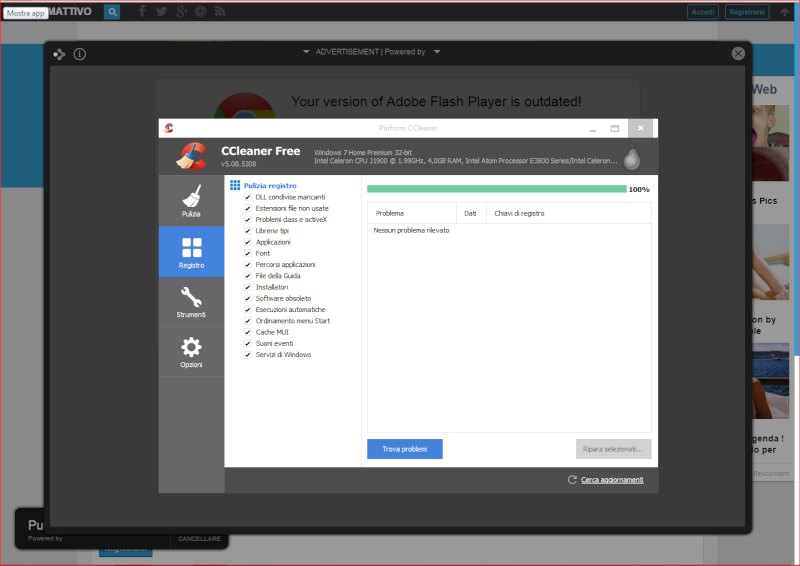Toggle Font checkbox
This screenshot has height=566, width=800.
click(x=247, y=253)
